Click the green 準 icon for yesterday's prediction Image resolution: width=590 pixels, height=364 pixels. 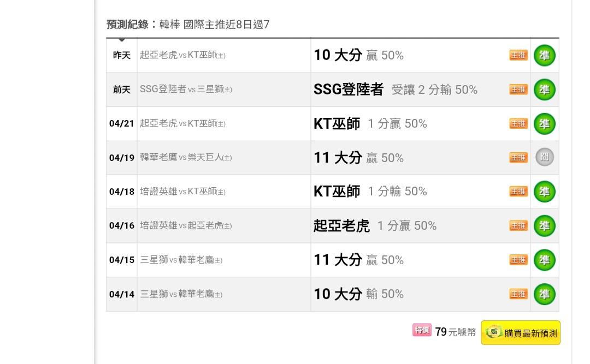pyautogui.click(x=544, y=56)
